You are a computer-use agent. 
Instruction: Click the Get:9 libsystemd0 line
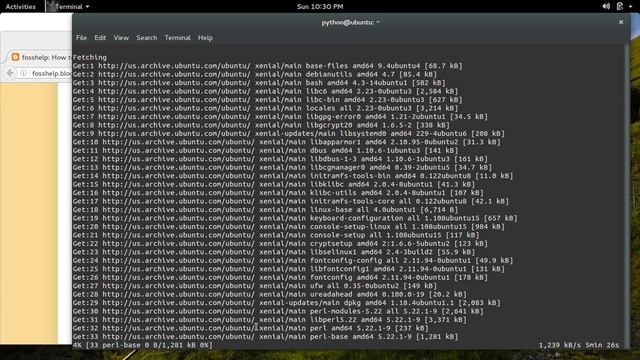(289, 133)
